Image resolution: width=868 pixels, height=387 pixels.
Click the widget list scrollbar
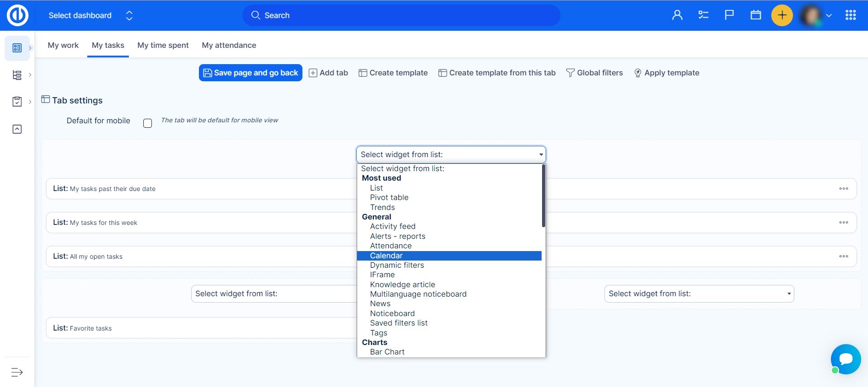[x=543, y=196]
